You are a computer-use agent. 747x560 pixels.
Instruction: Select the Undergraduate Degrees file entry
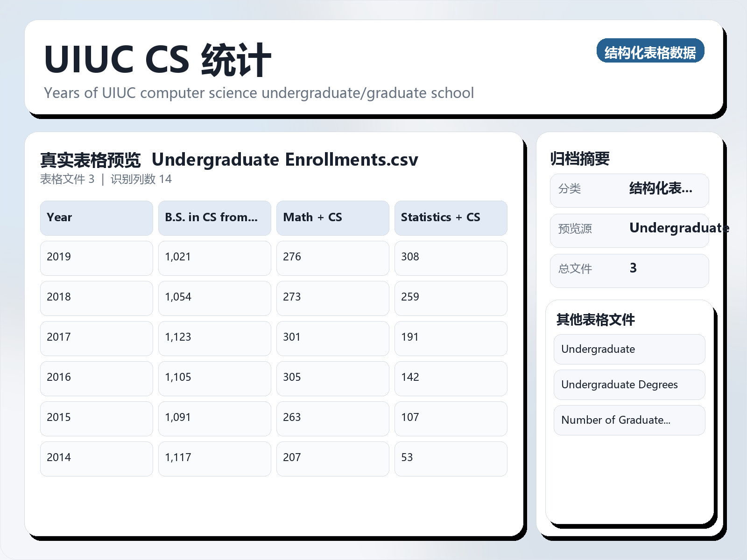coord(629,385)
